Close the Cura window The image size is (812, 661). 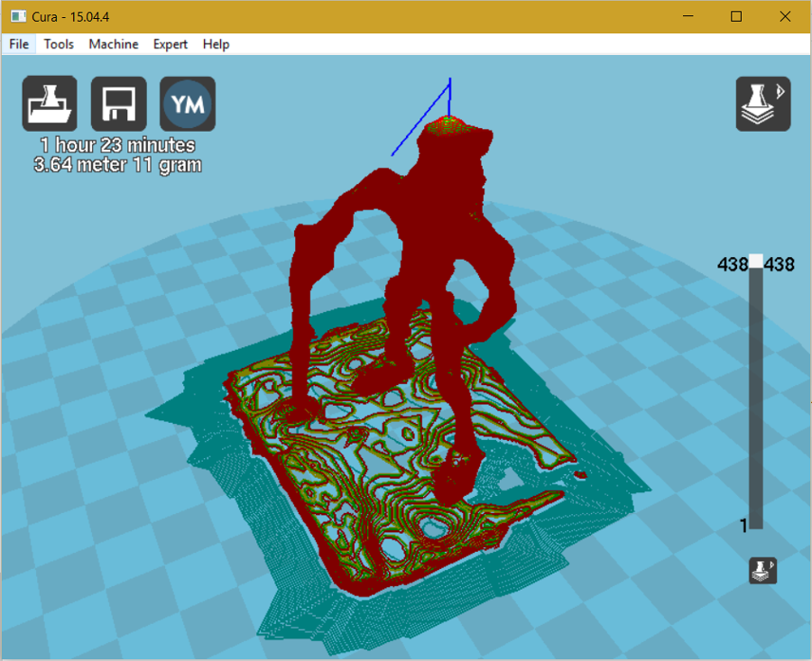coord(785,16)
